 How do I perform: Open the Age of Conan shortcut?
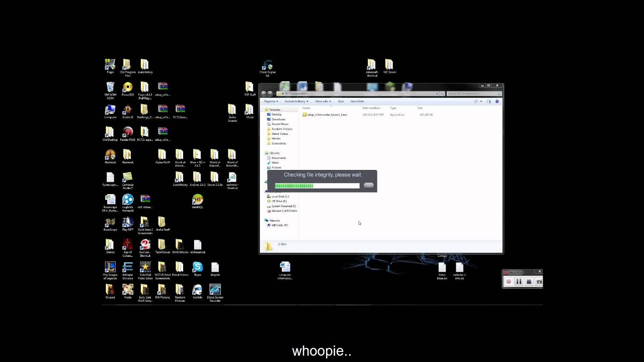tap(128, 247)
